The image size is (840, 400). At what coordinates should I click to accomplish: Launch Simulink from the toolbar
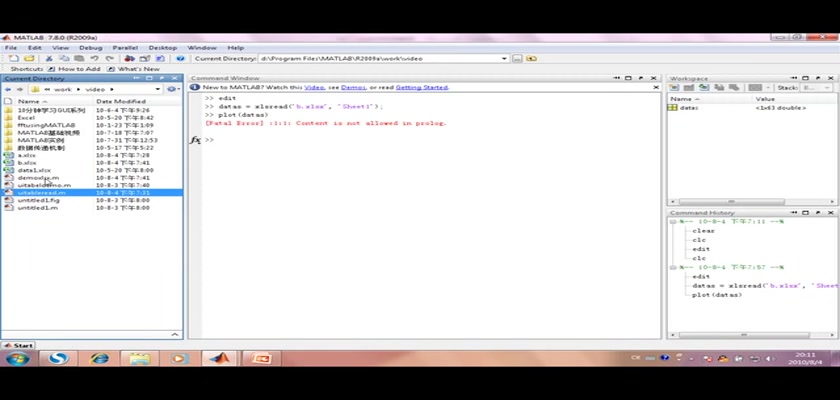pyautogui.click(x=129, y=58)
